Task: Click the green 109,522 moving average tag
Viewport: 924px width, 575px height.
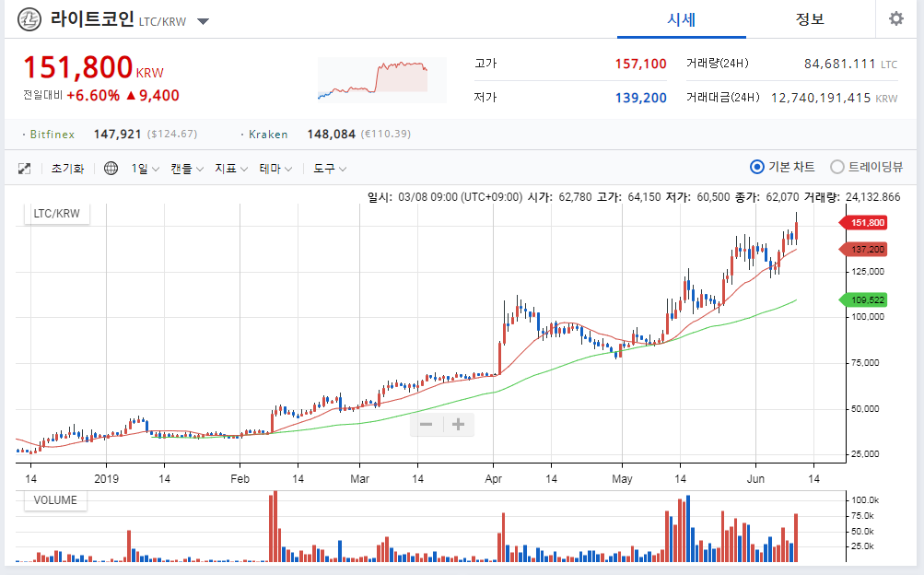Action: click(x=862, y=299)
